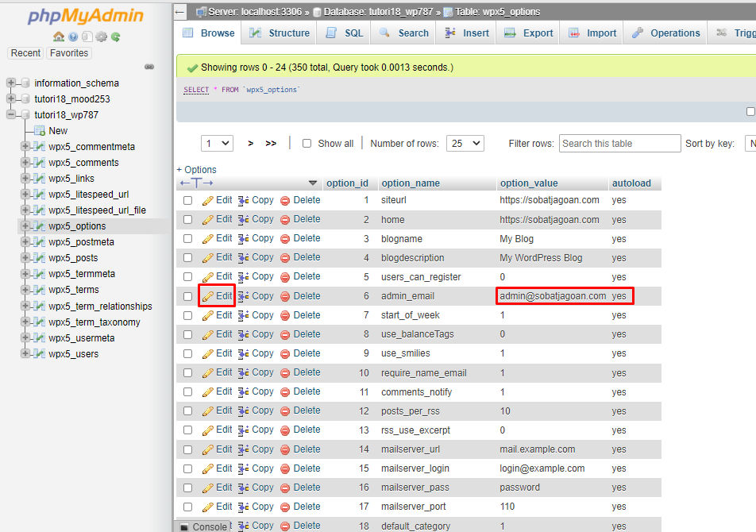The image size is (756, 532).
Task: Click the pencil Edit icon for siteurl row
Action: 208,200
